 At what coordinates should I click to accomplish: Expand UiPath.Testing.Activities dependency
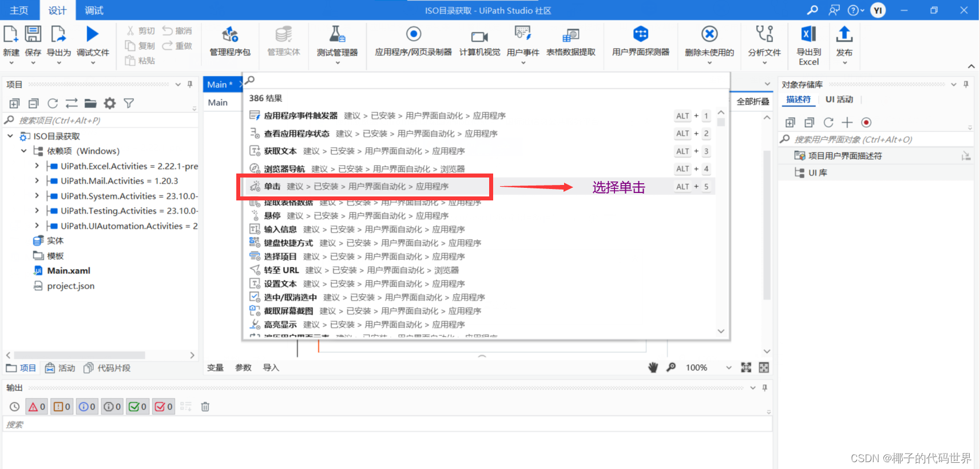tap(37, 210)
